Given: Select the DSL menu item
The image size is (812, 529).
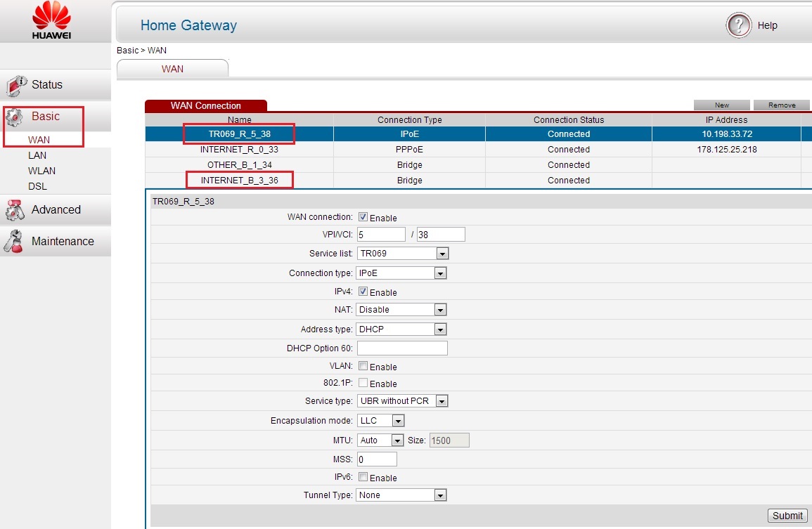Looking at the screenshot, I should (37, 186).
